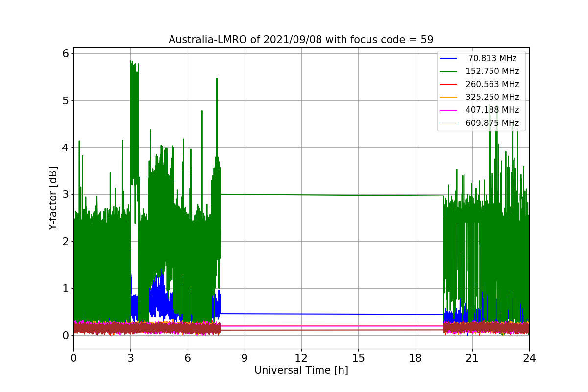Click x-axis tick label 3
The width and height of the screenshot is (588, 392).
(x=130, y=358)
